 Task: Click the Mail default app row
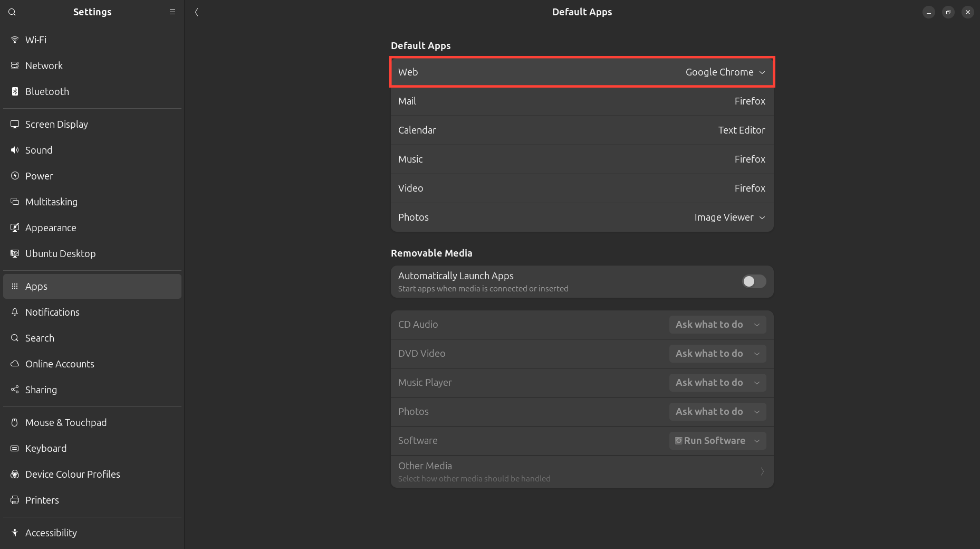582,101
